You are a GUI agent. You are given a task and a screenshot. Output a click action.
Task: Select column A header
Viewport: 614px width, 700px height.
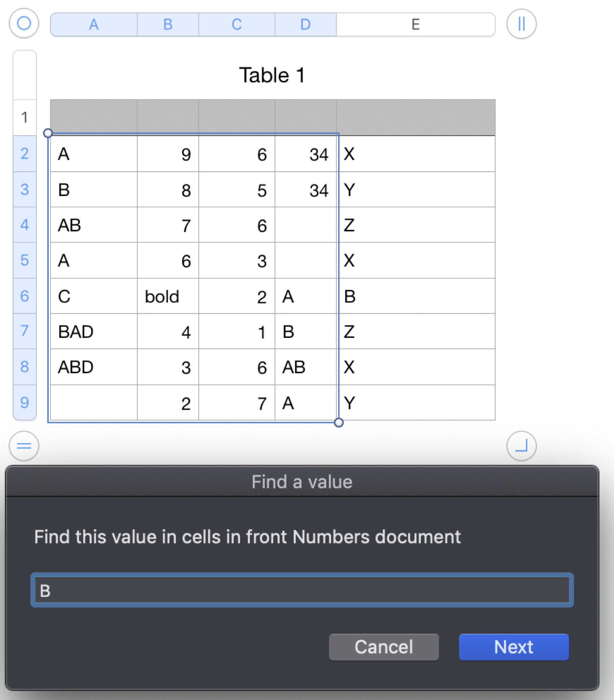94,24
